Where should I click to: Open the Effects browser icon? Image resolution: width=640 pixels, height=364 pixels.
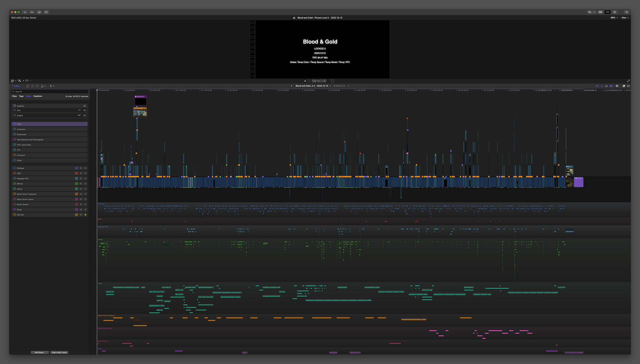(x=624, y=86)
